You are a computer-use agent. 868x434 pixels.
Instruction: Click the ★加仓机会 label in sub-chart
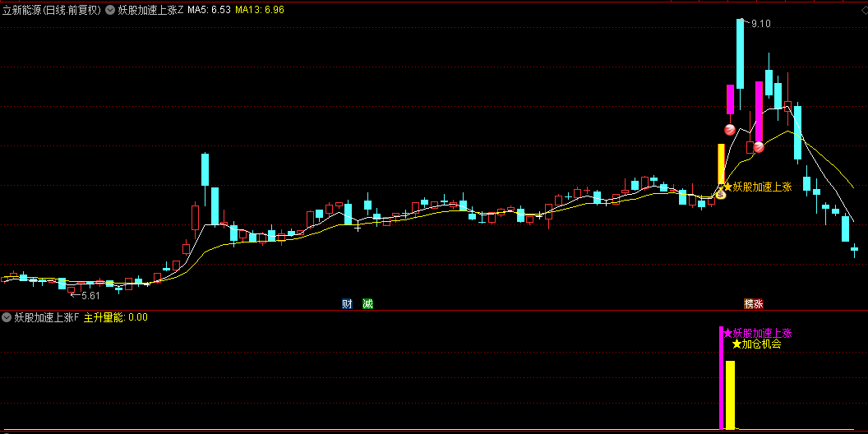[757, 344]
